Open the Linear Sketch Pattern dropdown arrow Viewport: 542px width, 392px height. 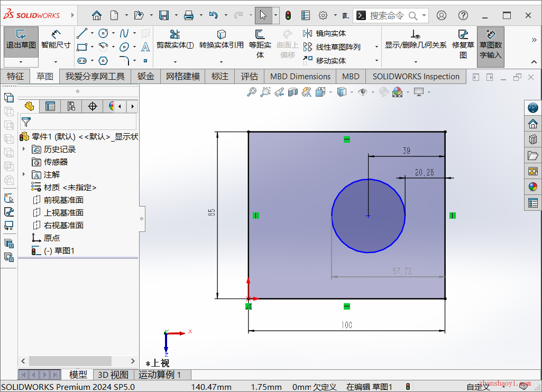(377, 47)
